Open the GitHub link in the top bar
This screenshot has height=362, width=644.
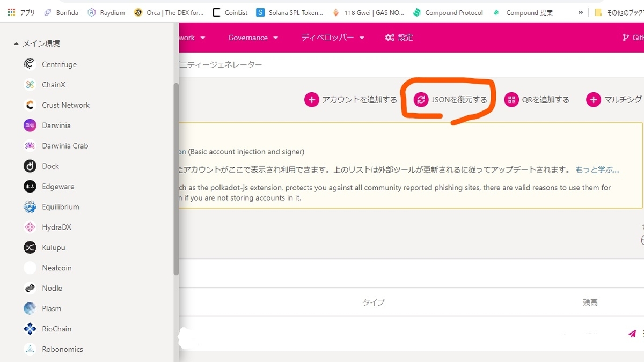point(633,38)
